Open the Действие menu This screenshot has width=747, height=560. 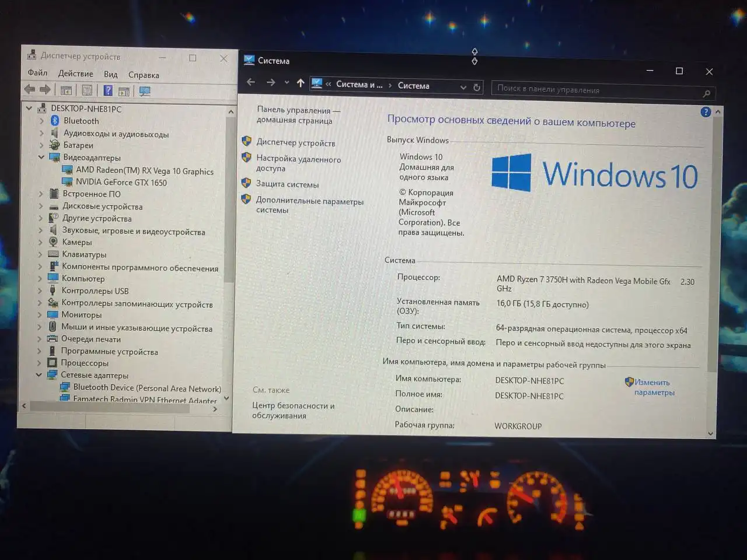point(75,73)
